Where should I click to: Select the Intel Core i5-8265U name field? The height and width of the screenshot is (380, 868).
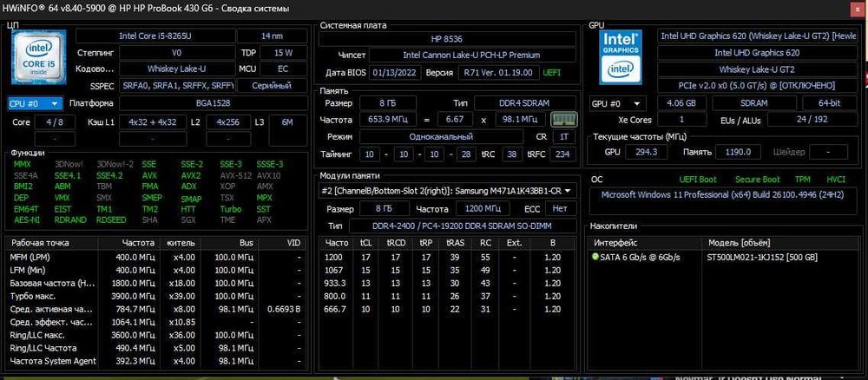pos(155,36)
